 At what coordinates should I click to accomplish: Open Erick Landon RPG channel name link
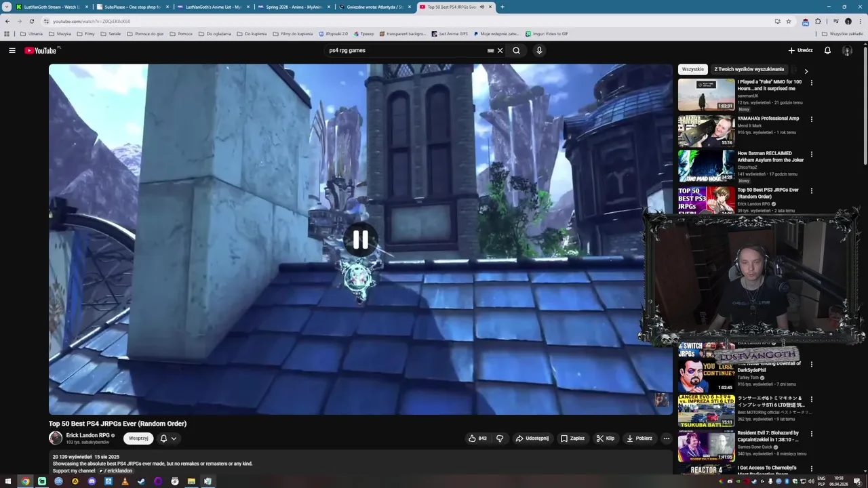[x=87, y=436]
